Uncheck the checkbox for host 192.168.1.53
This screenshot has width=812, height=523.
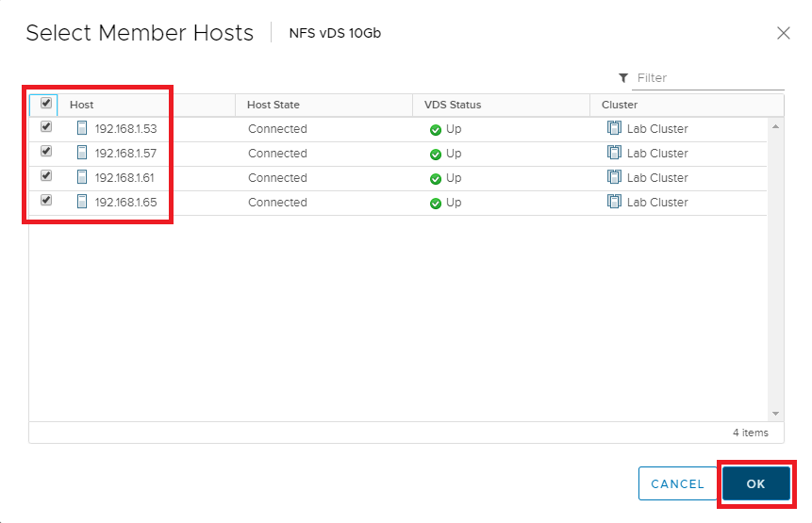coord(46,127)
